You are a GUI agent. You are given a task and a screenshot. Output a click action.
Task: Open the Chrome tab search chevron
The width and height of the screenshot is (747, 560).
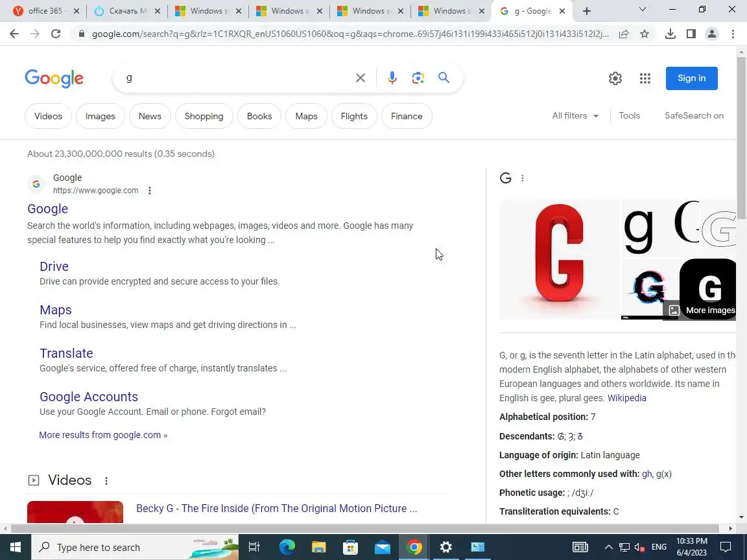(642, 10)
